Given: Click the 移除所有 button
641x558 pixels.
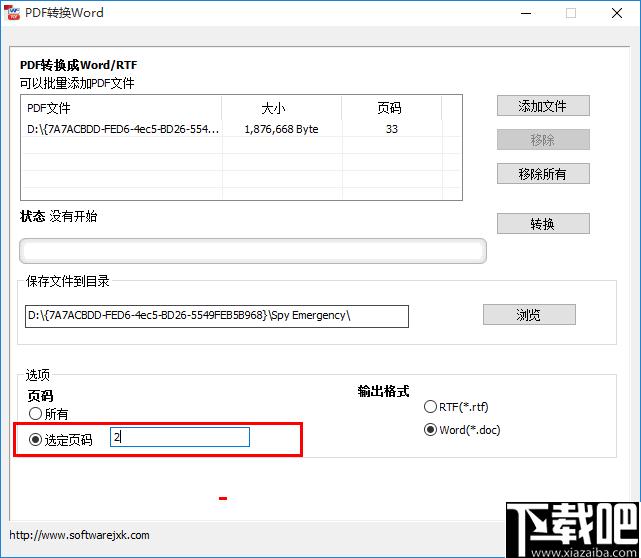Looking at the screenshot, I should point(543,174).
